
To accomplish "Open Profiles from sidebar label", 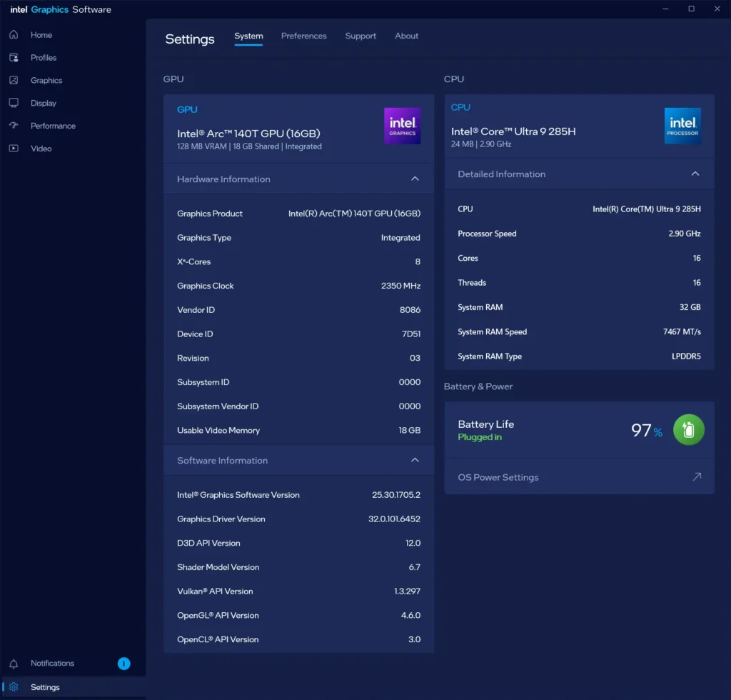I will point(44,57).
